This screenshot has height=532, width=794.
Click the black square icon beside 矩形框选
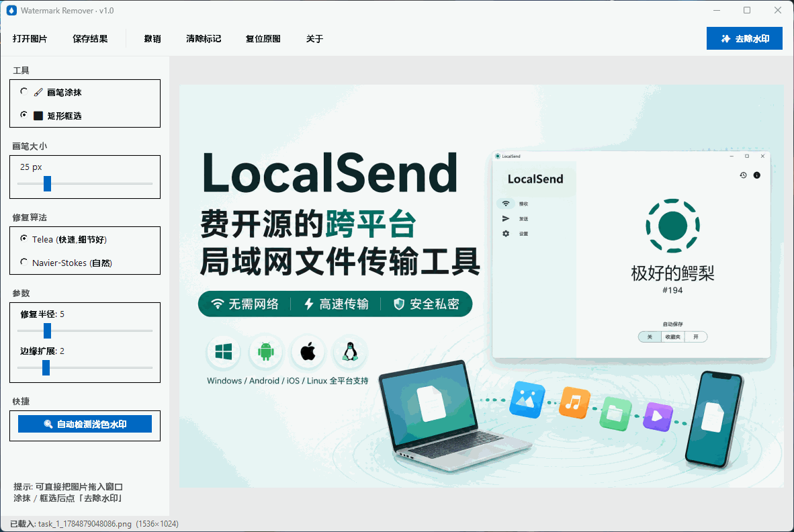38,116
